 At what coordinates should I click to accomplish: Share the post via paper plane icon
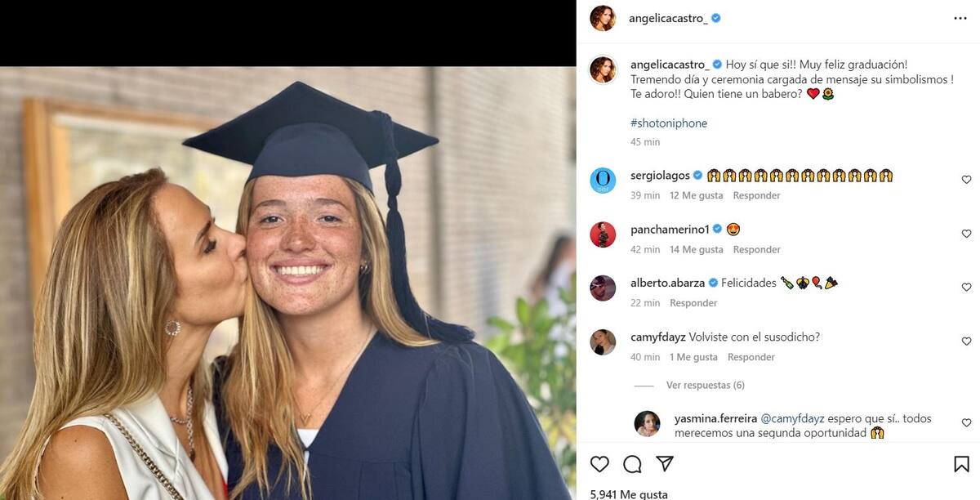tap(665, 464)
